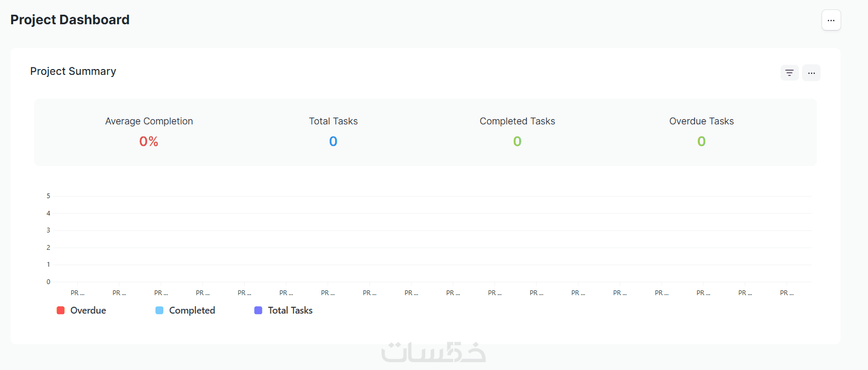
Task: Toggle the Completed series legend label
Action: coord(192,310)
